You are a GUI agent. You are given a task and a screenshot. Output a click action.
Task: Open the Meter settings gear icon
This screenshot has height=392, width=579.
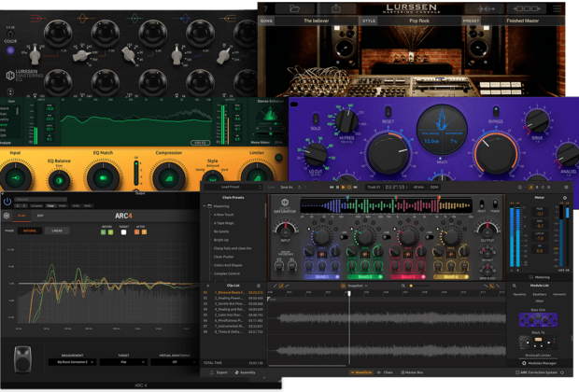[x=565, y=198]
